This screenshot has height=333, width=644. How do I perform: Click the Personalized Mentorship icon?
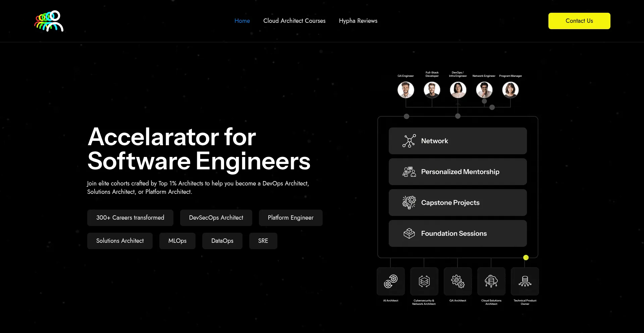point(409,172)
